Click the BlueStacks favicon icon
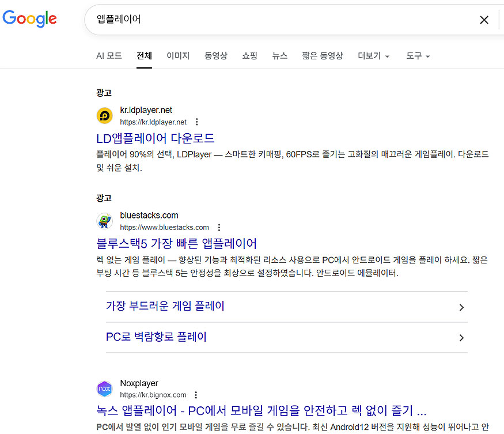The image size is (504, 434). click(104, 221)
